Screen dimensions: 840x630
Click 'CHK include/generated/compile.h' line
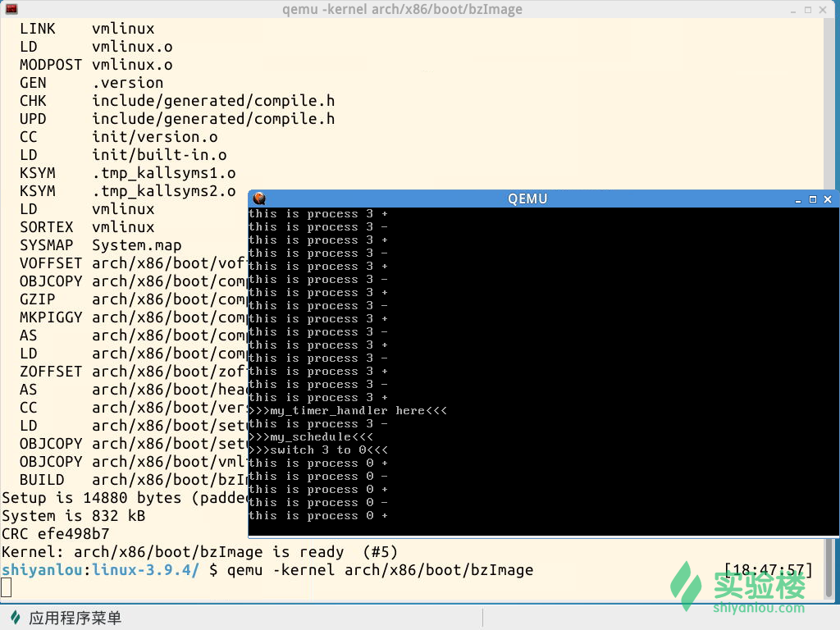point(177,101)
